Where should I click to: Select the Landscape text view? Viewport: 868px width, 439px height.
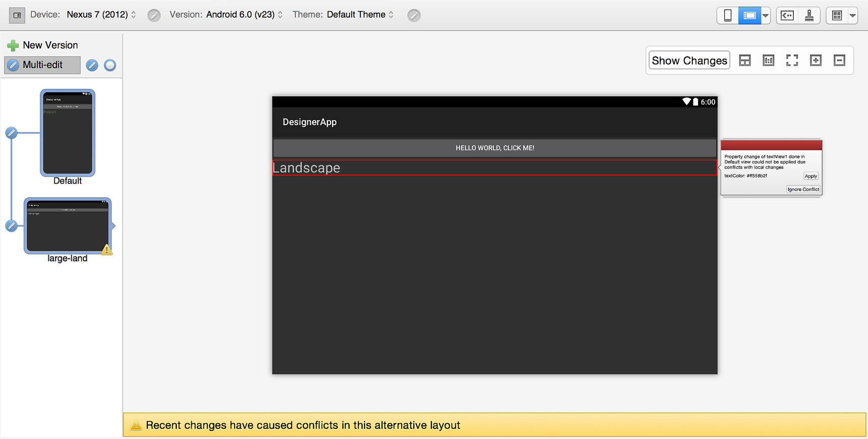[495, 168]
